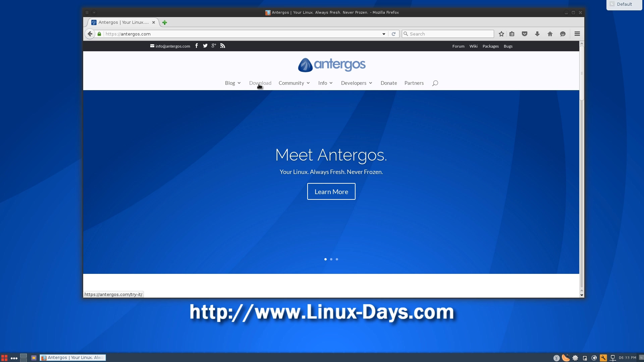
Task: Select the second slider dot
Action: (x=331, y=259)
